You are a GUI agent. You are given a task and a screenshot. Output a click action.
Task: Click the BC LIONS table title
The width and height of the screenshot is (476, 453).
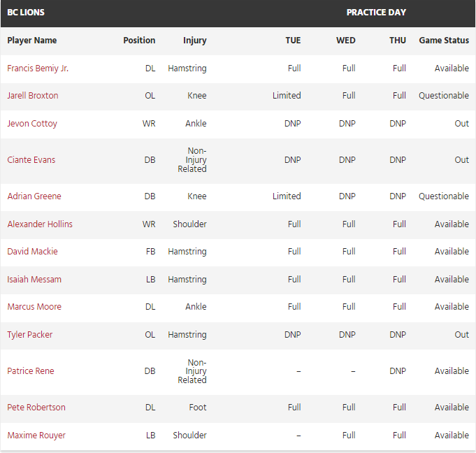coord(26,13)
